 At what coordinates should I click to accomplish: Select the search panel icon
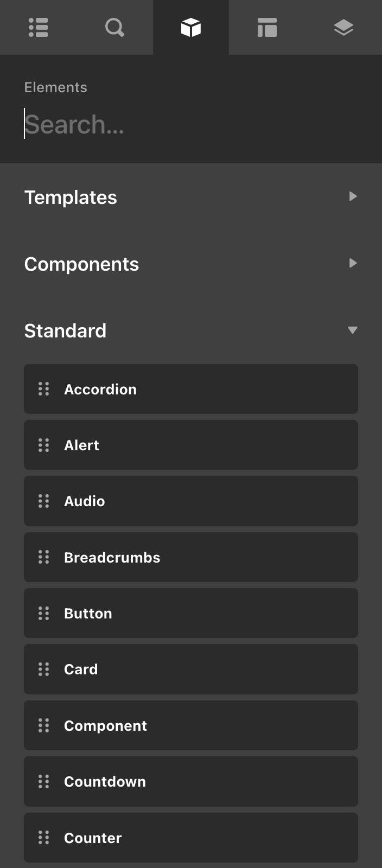[x=114, y=28]
